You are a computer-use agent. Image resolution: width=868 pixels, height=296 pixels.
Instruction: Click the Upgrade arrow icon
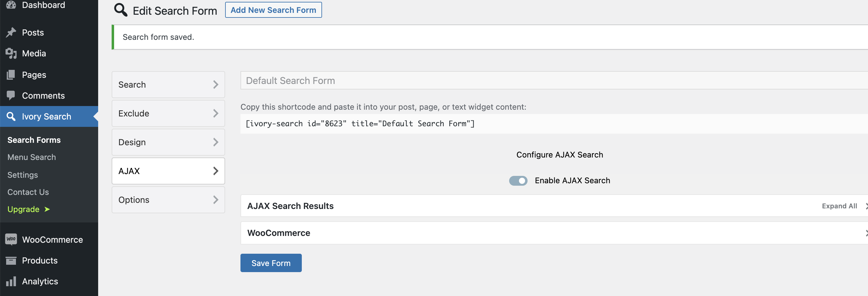point(47,209)
